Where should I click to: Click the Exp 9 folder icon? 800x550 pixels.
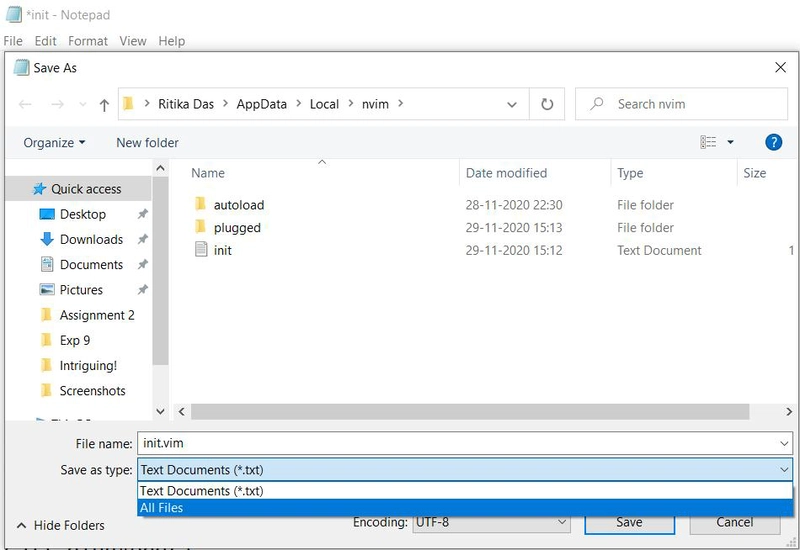46,340
